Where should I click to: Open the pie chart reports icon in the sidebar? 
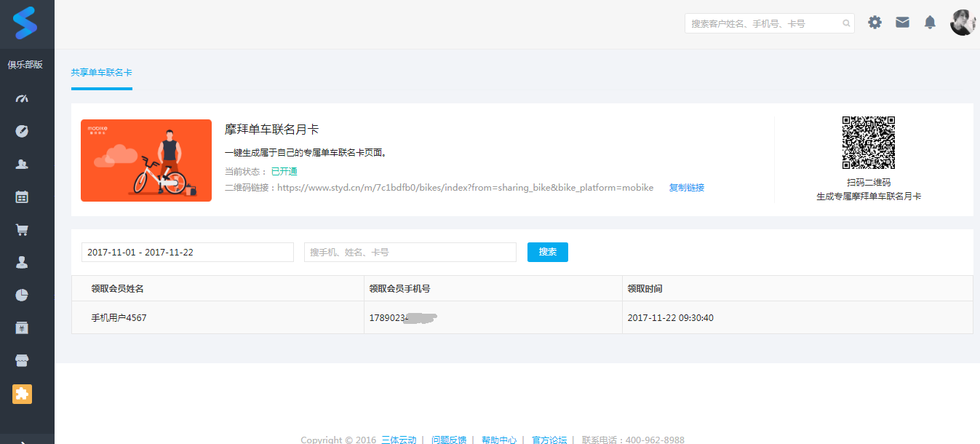click(22, 295)
